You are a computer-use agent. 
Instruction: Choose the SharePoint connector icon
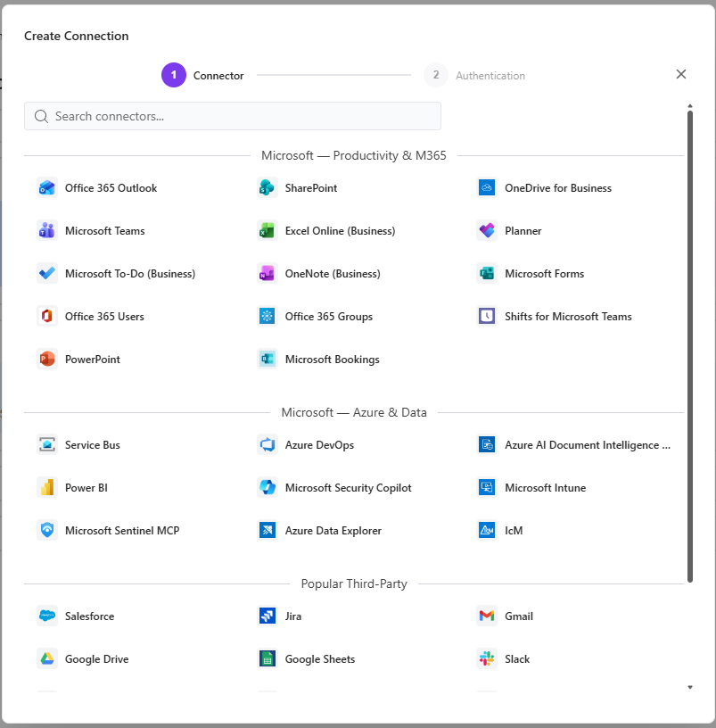pos(267,188)
